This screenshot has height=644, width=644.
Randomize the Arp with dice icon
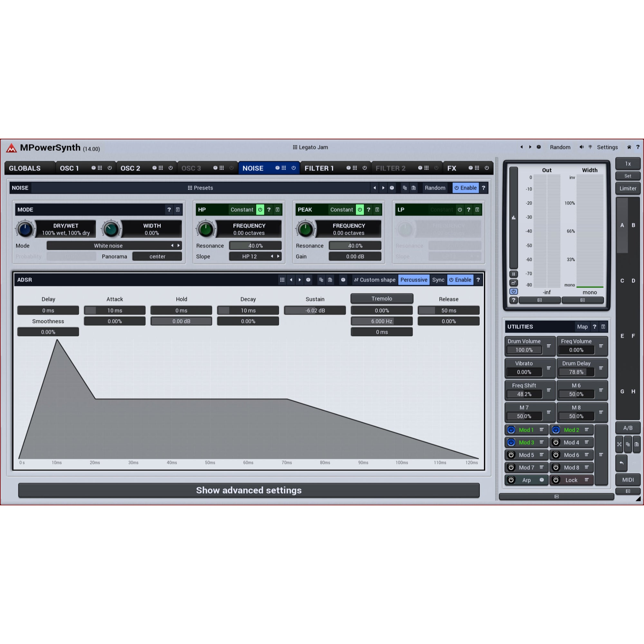tap(542, 480)
